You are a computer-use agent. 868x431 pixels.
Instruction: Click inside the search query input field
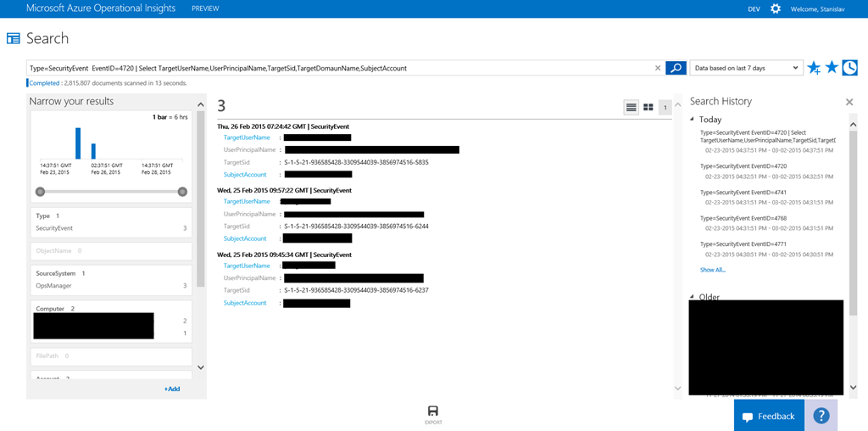pyautogui.click(x=339, y=68)
